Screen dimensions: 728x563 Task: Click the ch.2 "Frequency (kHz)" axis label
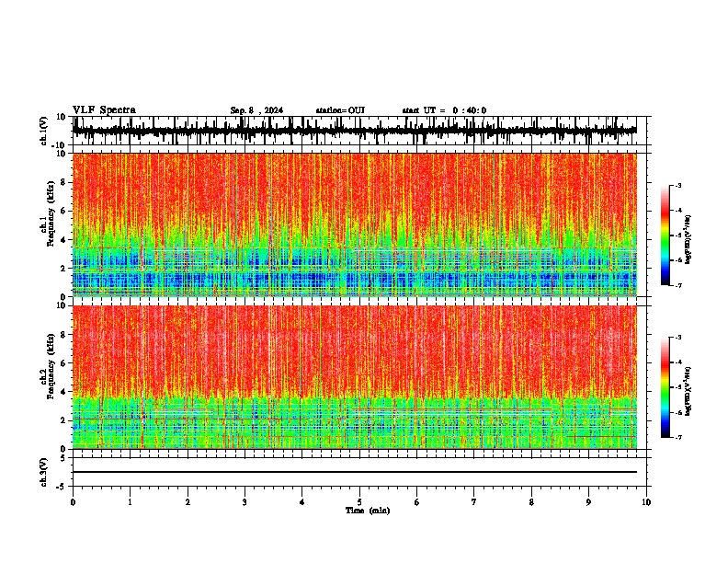click(x=51, y=366)
